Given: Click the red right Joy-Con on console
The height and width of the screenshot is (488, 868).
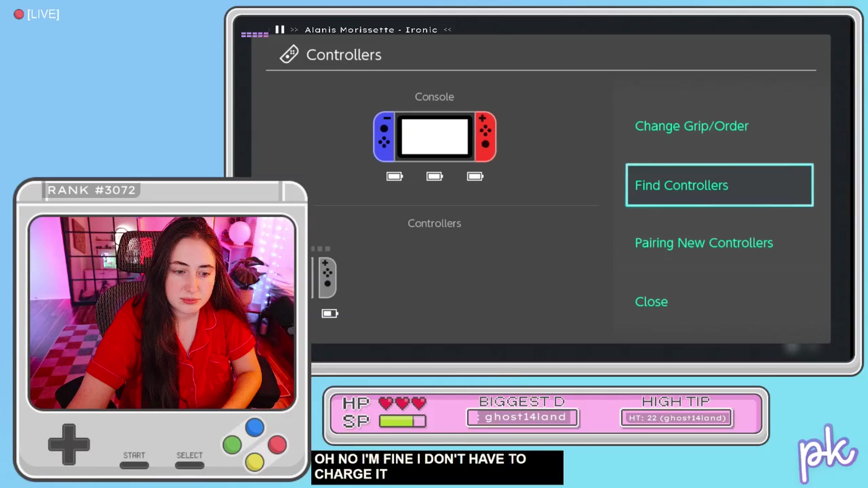Looking at the screenshot, I should pos(485,136).
